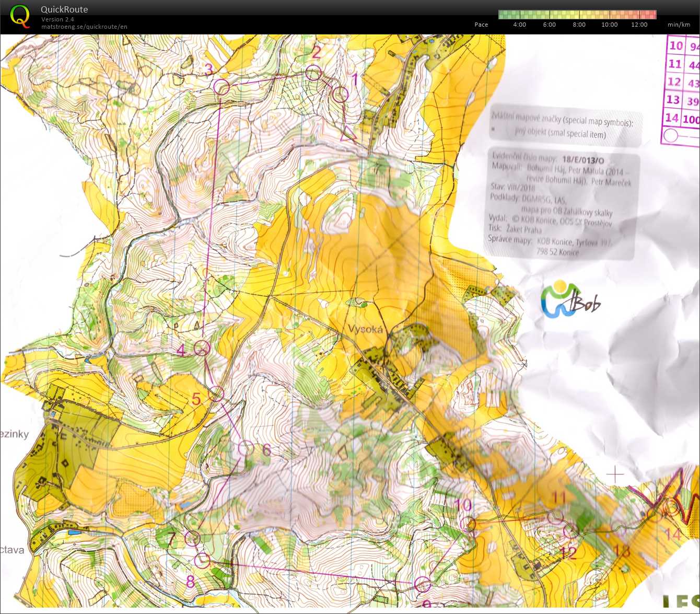Click the QuickRoute title text
The width and height of the screenshot is (700, 614).
(64, 9)
